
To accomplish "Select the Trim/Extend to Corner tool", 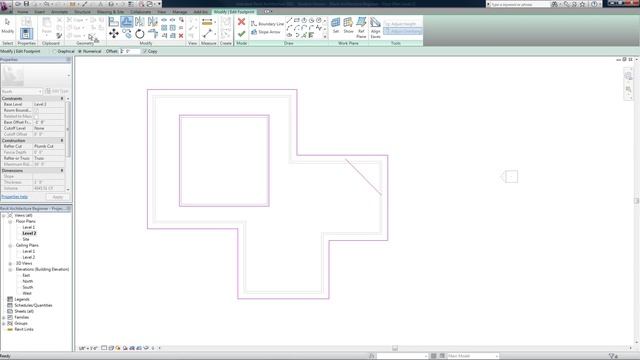I will (153, 33).
